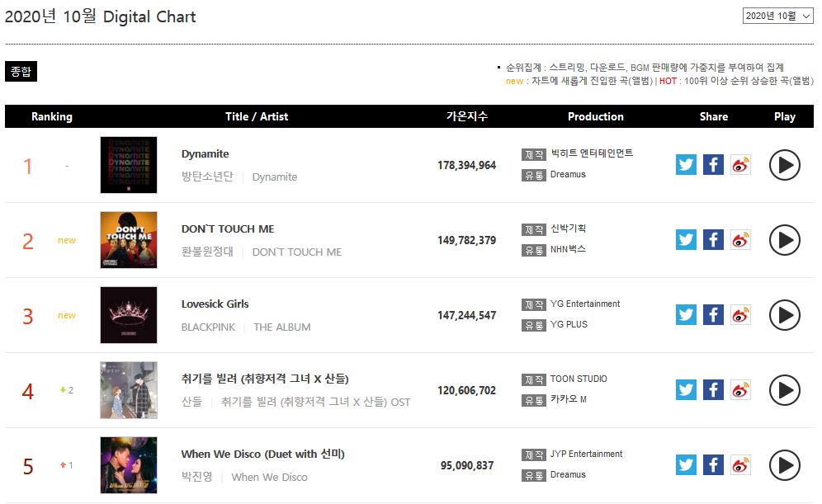Open the 2020년 10월 month dropdown
This screenshot has height=504, width=822.
pos(777,16)
